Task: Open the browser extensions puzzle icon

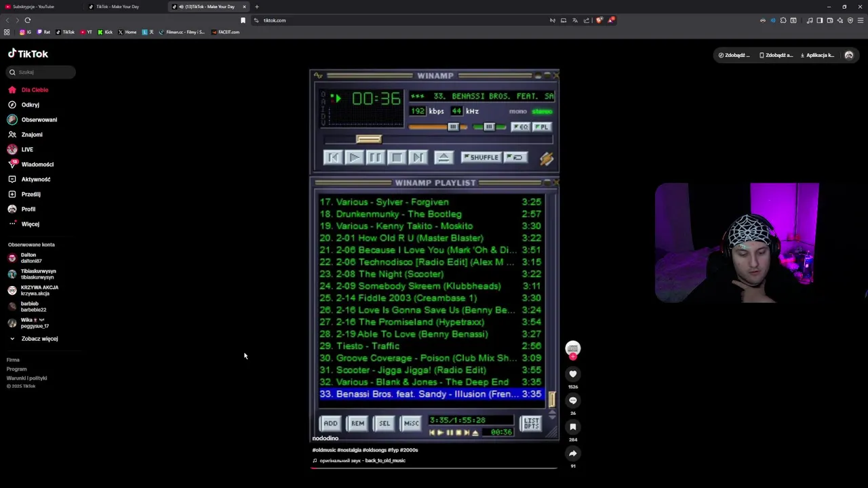Action: pos(783,20)
